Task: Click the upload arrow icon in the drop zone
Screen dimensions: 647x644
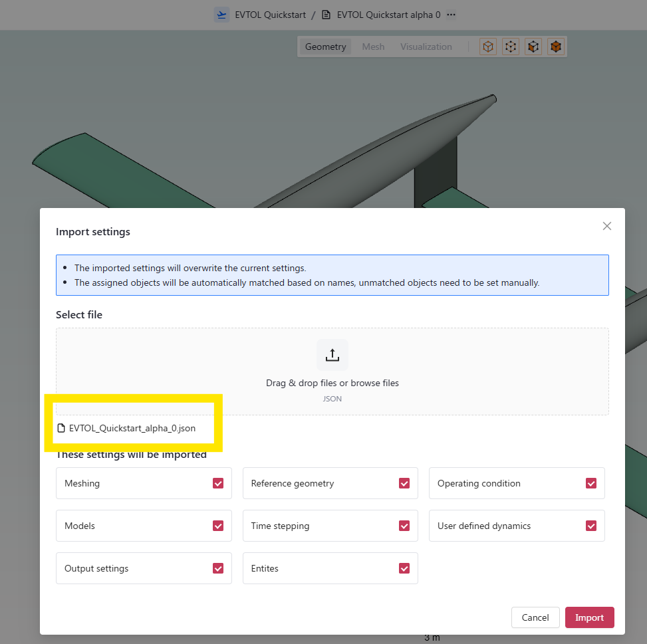Action: (x=332, y=355)
